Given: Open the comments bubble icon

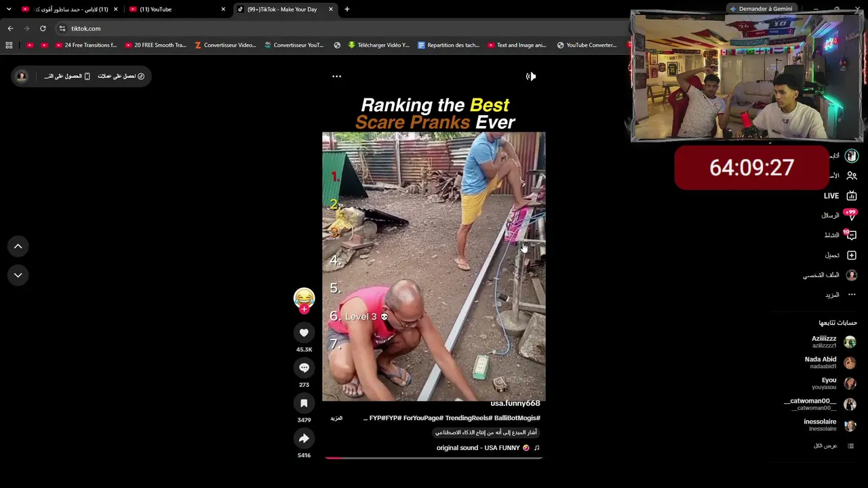Looking at the screenshot, I should pyautogui.click(x=304, y=367).
